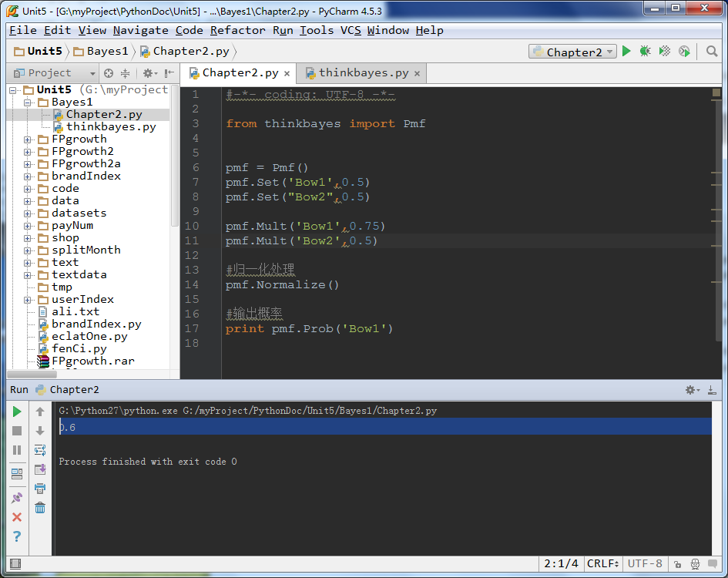Start debugging with the bug icon
728x578 pixels.
pyautogui.click(x=646, y=51)
